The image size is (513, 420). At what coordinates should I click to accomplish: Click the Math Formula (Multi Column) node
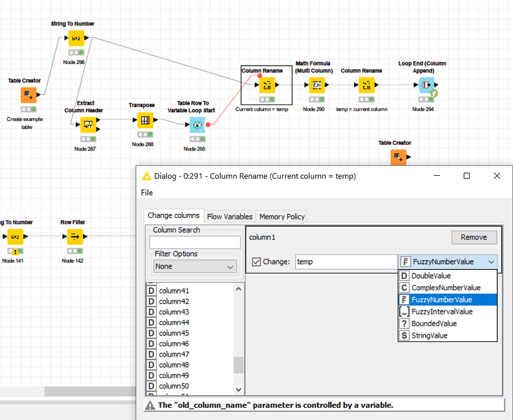pyautogui.click(x=317, y=84)
